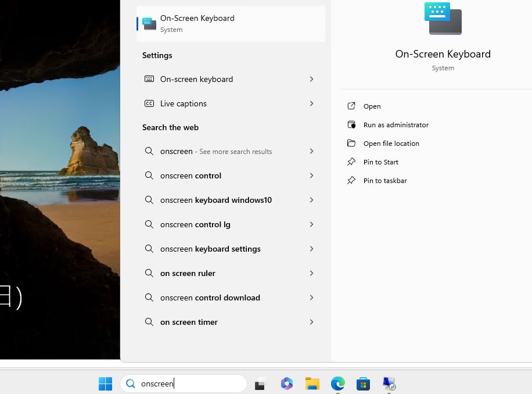Click the On-Screen Keyboard app icon in best match
This screenshot has height=394, width=532.
pos(149,24)
